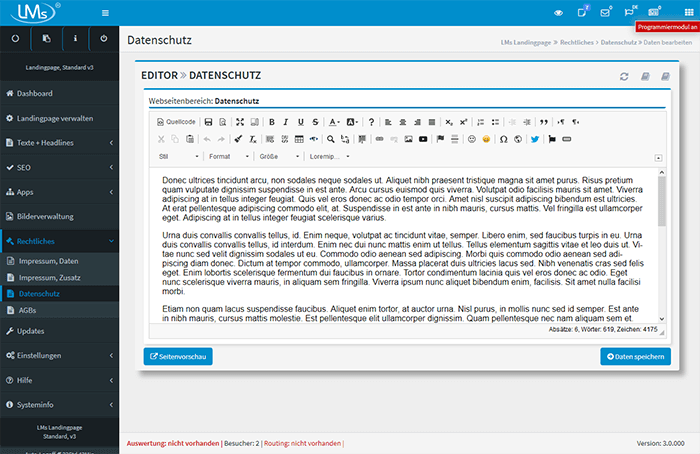This screenshot has height=454, width=700.
Task: Expand the Apps sidebar menu
Action: (x=59, y=192)
